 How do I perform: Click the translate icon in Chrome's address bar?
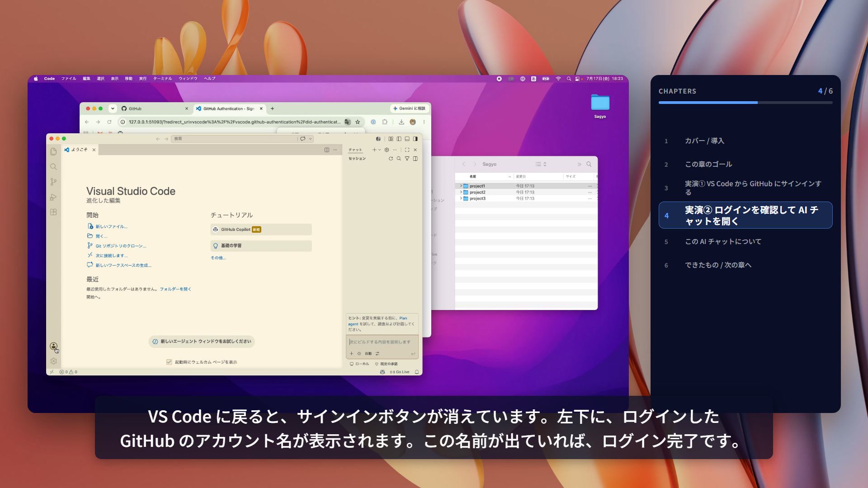coord(347,122)
